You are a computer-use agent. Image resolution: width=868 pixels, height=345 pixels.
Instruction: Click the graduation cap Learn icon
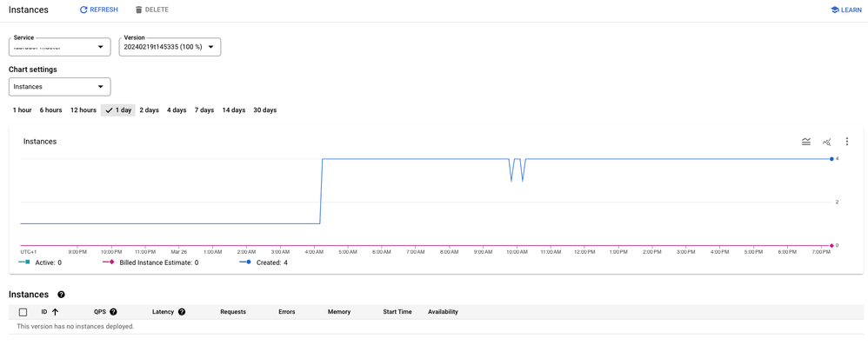(835, 10)
